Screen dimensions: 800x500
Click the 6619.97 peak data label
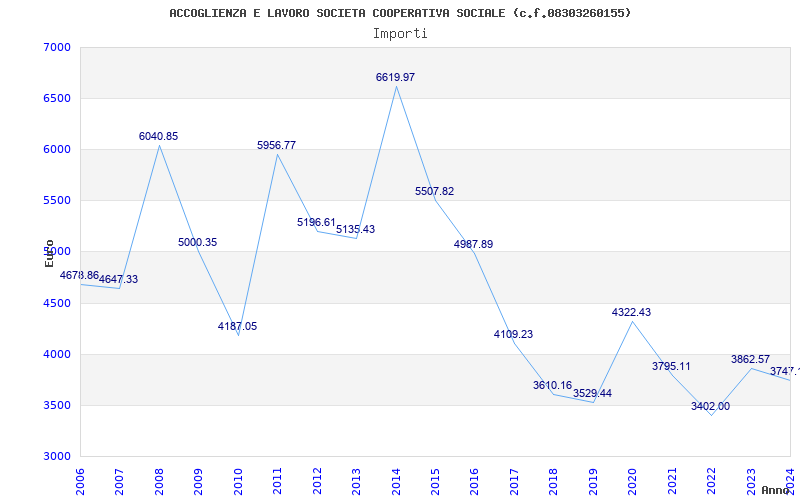point(395,77)
